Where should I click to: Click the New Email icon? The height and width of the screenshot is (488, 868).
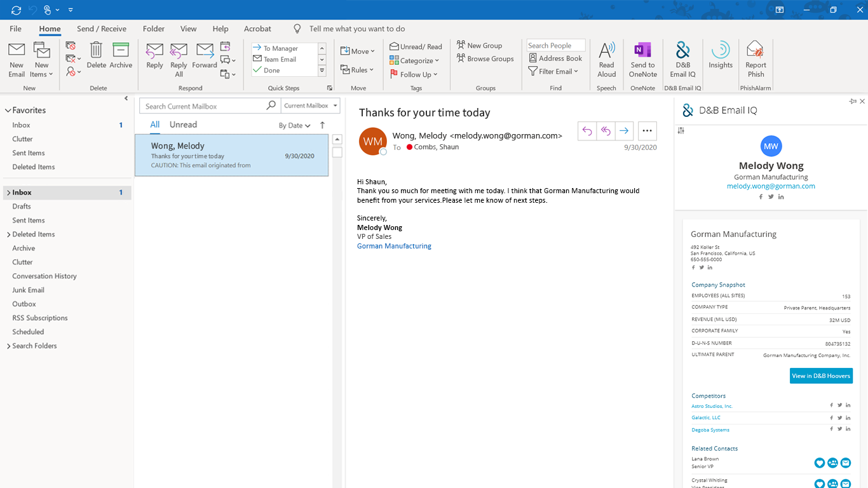[x=17, y=60]
